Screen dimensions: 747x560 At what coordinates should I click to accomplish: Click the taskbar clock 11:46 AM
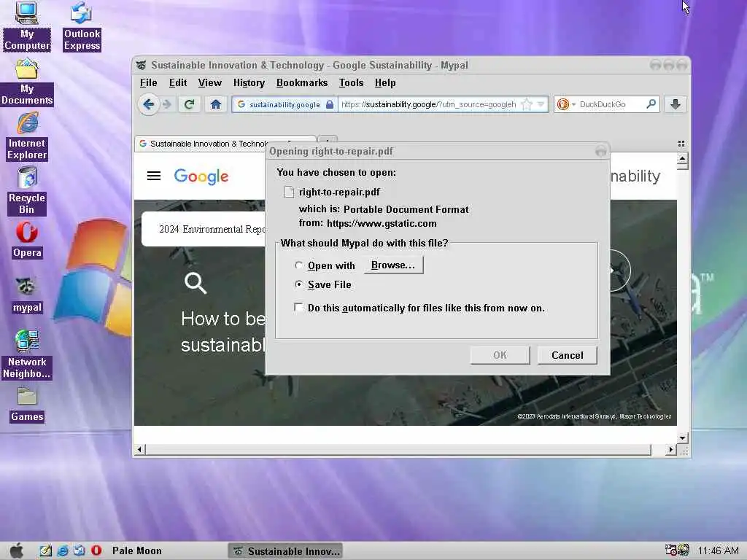coord(718,551)
